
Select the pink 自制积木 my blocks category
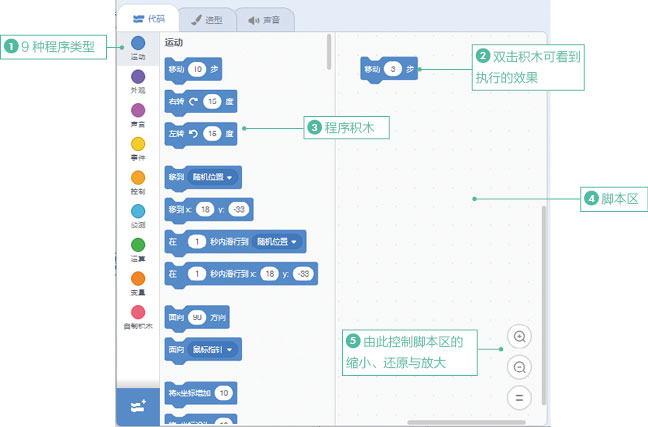(138, 312)
